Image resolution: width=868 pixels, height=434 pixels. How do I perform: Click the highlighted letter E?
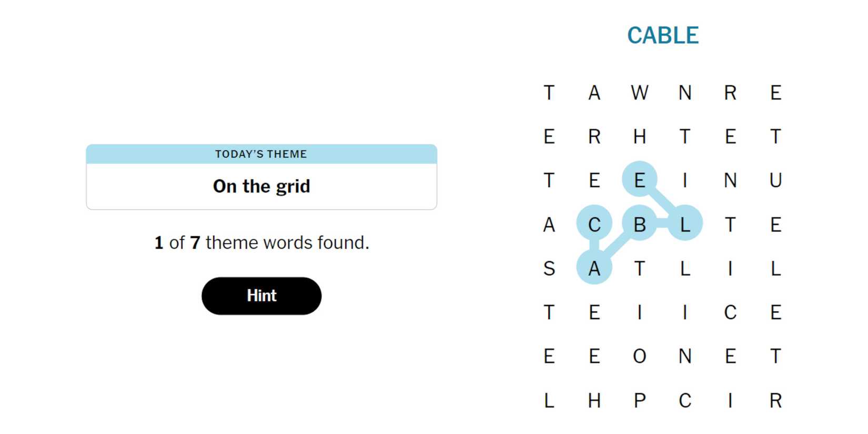[640, 180]
